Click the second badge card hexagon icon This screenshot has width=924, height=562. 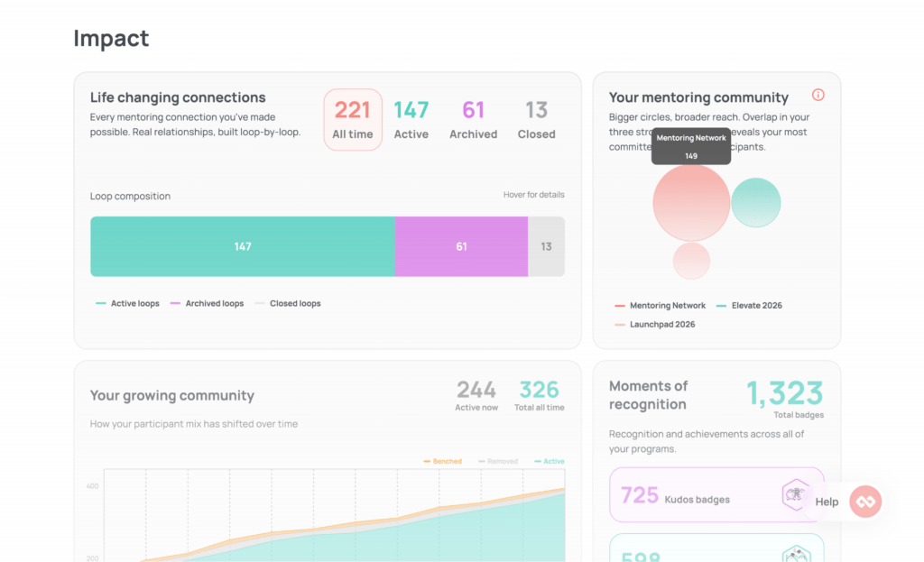tap(796, 554)
